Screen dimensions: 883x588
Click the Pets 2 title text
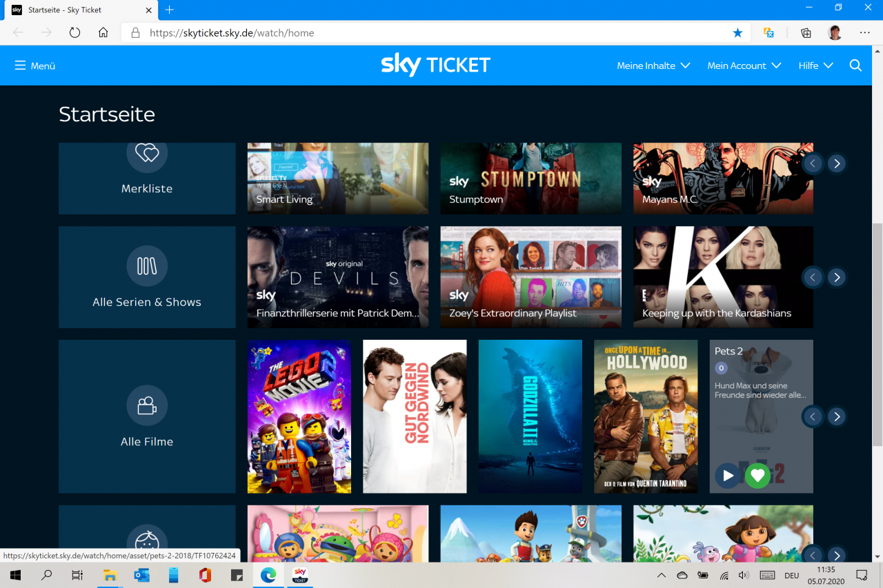(728, 351)
